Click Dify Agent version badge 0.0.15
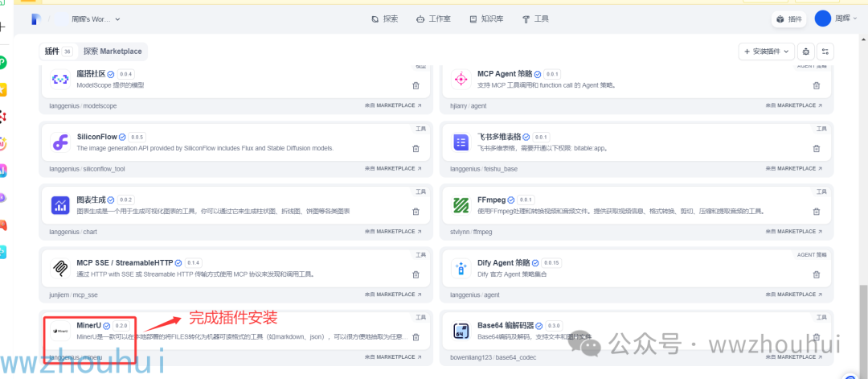 click(552, 262)
